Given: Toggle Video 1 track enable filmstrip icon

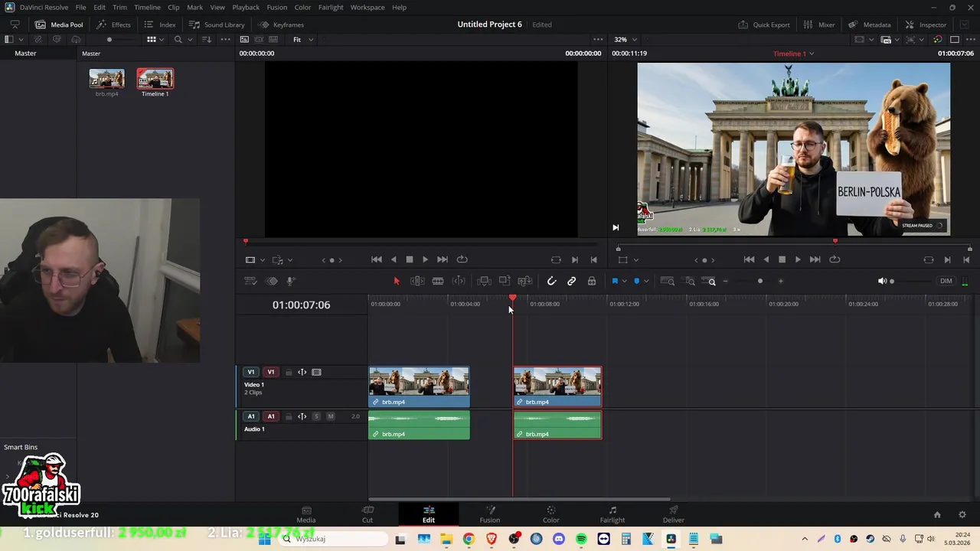Looking at the screenshot, I should 316,373.
